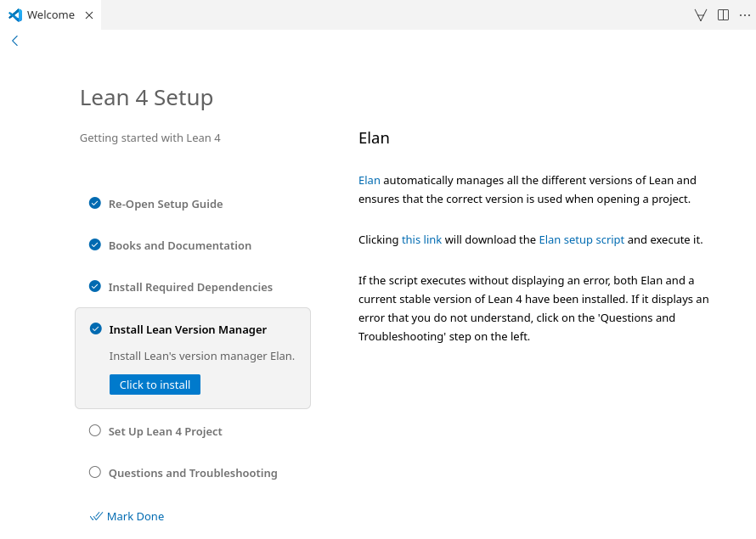This screenshot has width=756, height=539.
Task: Select the Welcome tab
Action: (51, 15)
